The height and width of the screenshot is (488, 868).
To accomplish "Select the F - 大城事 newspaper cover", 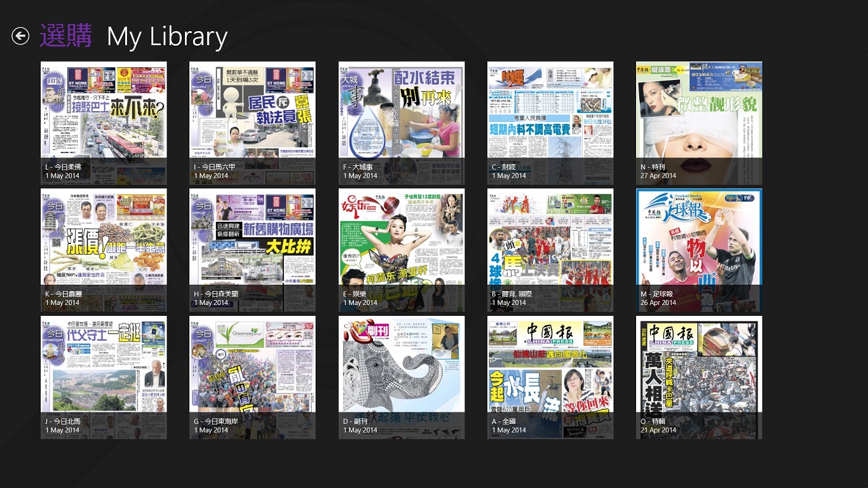I will pos(401,114).
